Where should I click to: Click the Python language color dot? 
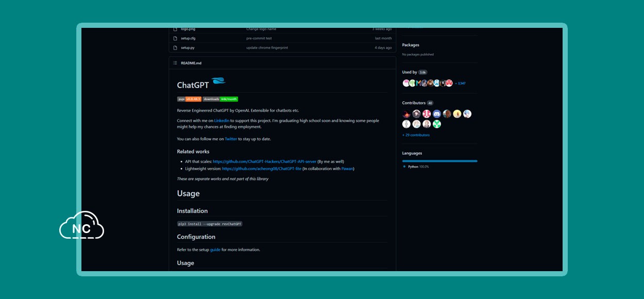(404, 167)
